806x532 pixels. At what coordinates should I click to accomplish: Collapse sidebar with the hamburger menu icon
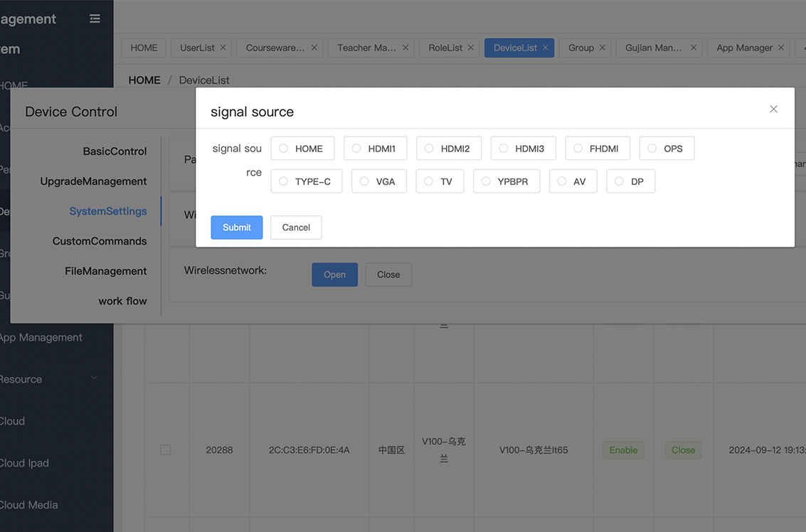pyautogui.click(x=95, y=18)
